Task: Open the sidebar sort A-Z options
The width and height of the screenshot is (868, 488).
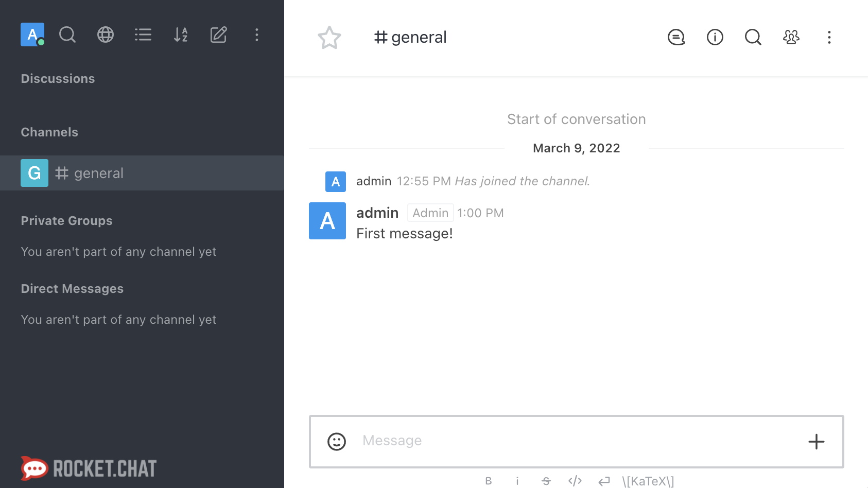Action: 181,35
